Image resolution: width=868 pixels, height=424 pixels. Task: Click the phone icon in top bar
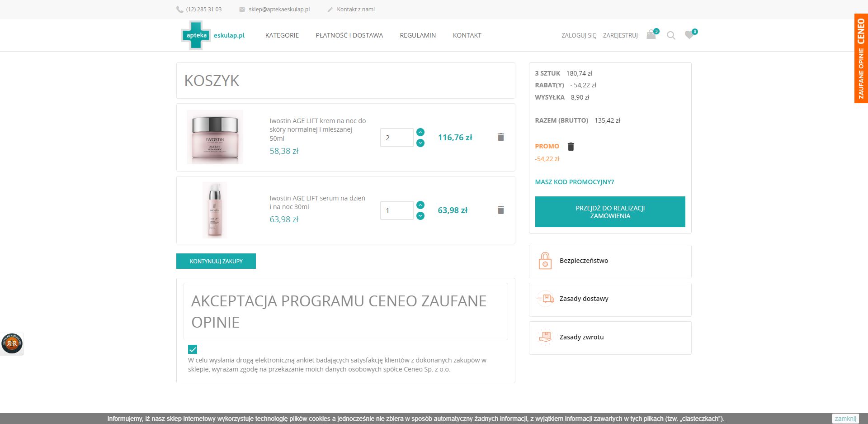179,10
